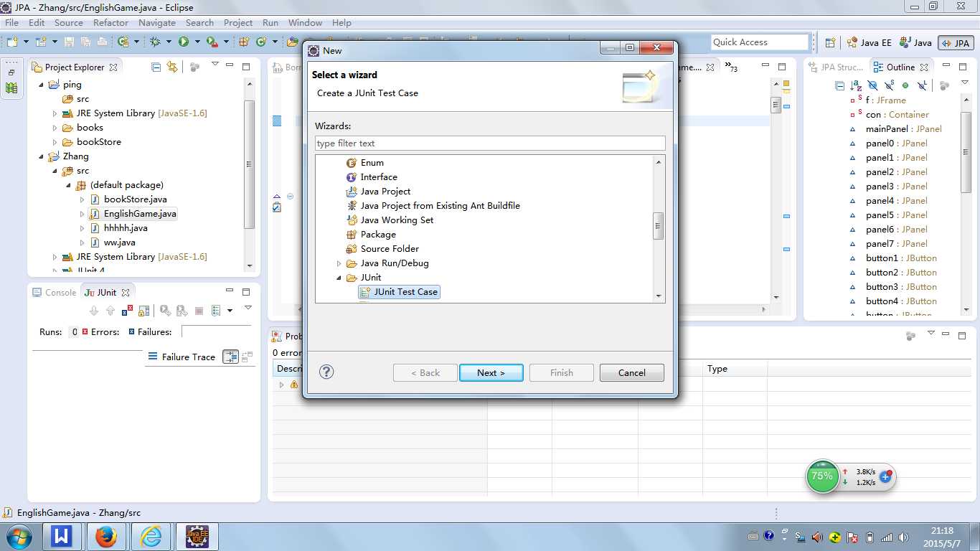Image resolution: width=980 pixels, height=551 pixels.
Task: Select EnglishGame.java in Project Explorer
Action: point(133,214)
